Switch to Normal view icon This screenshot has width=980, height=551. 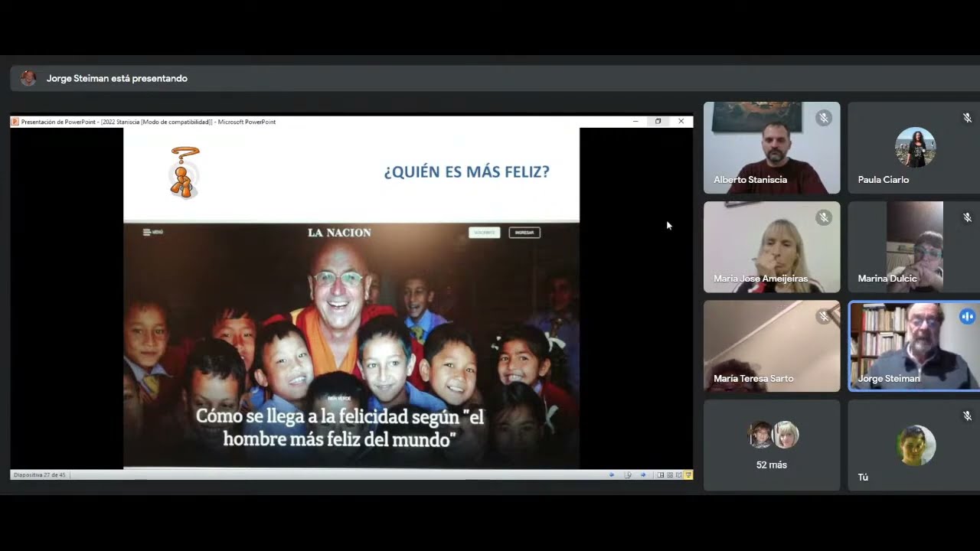[x=661, y=474]
